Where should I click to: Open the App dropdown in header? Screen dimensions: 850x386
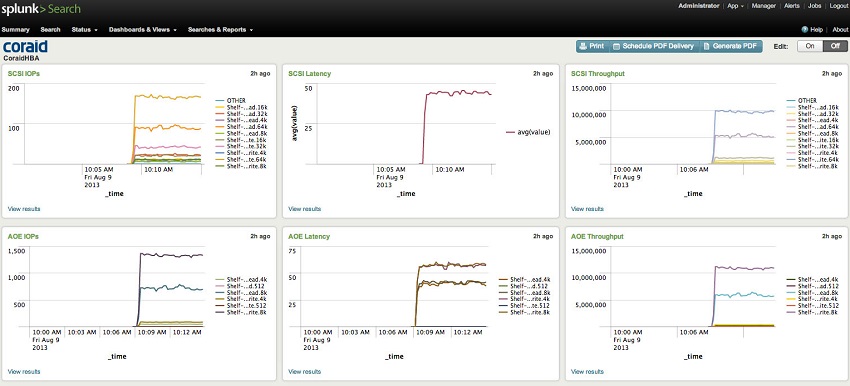pos(735,6)
